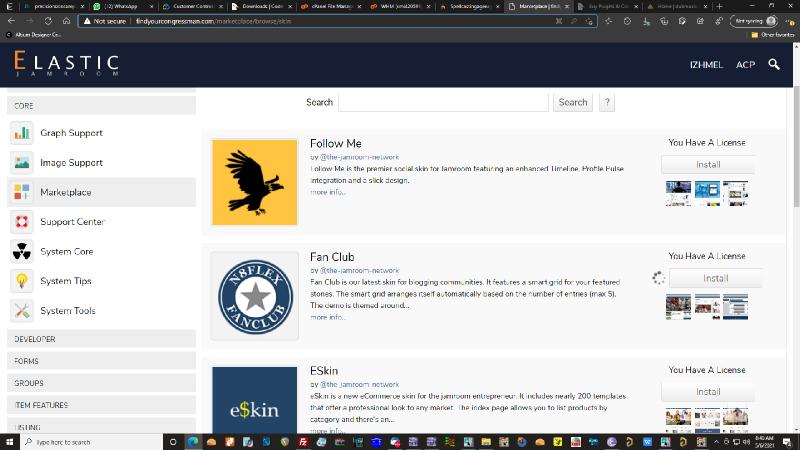
Task: Click the Search button beside search field
Action: (573, 102)
